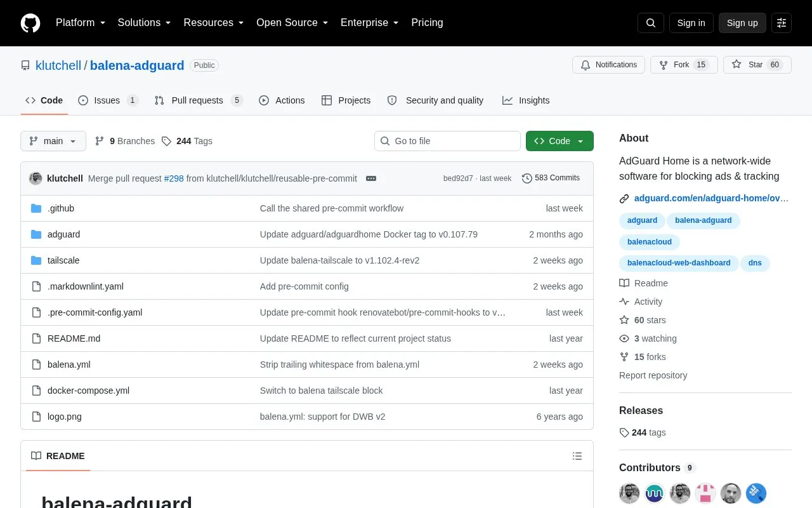Open the Pricing link

(427, 23)
